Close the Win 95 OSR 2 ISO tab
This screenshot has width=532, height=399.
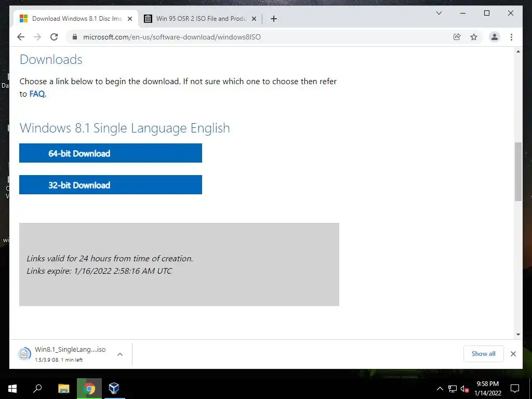pos(254,19)
